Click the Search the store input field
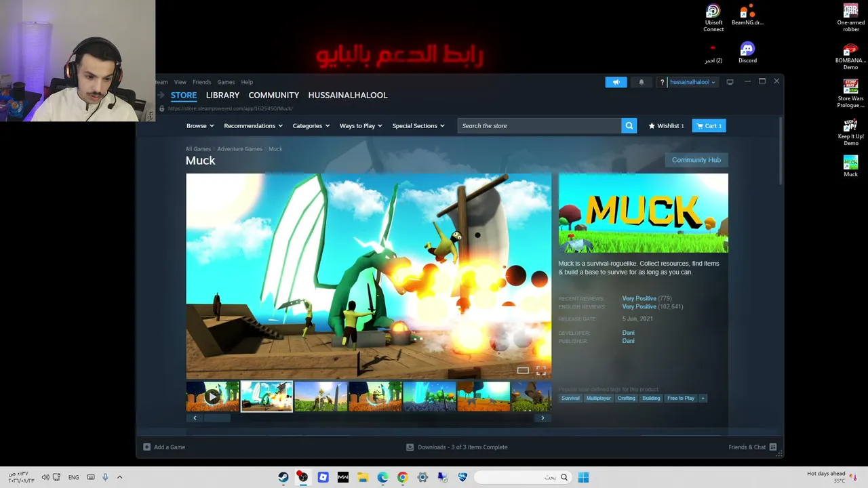The image size is (868, 488). pos(540,125)
